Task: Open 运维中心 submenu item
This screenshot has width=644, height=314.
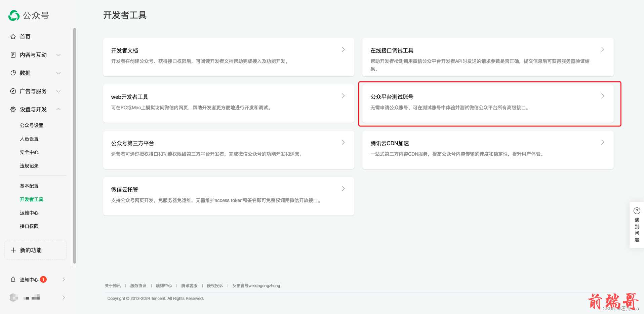Action: [x=29, y=213]
